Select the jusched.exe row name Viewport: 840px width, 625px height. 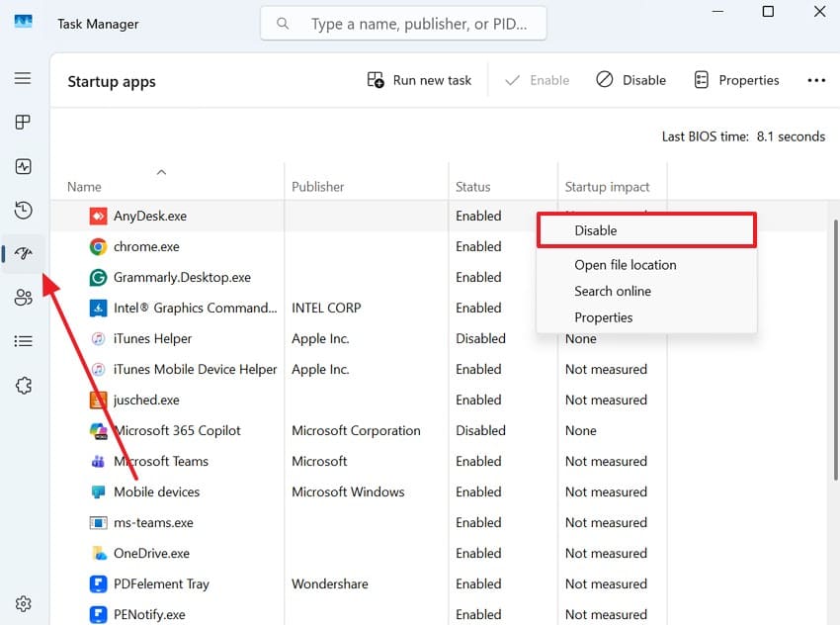click(x=146, y=400)
